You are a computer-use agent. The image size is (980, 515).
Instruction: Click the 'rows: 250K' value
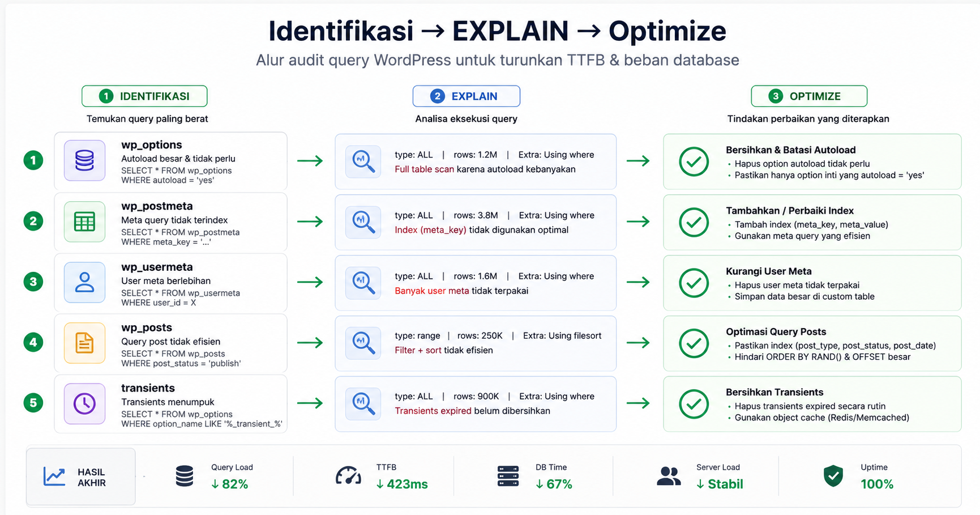(480, 335)
